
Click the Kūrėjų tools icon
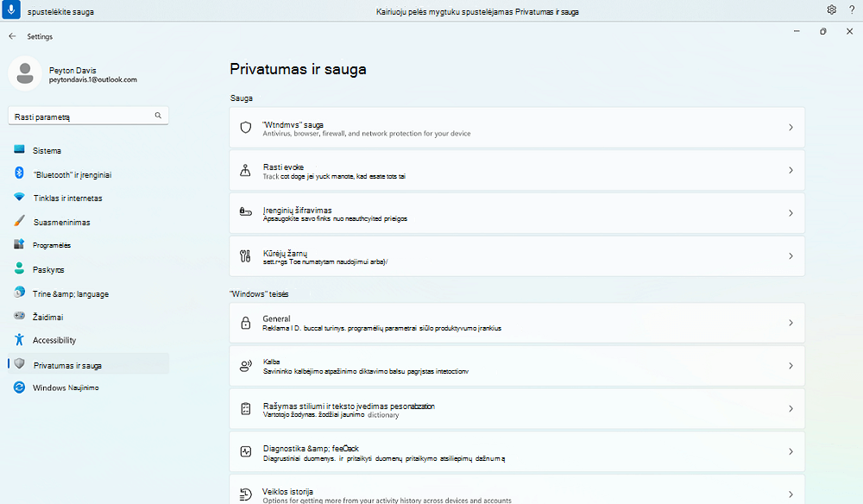[245, 255]
